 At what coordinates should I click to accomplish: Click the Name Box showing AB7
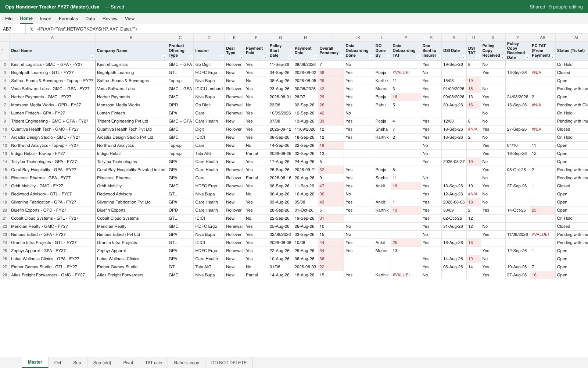pyautogui.click(x=13, y=29)
